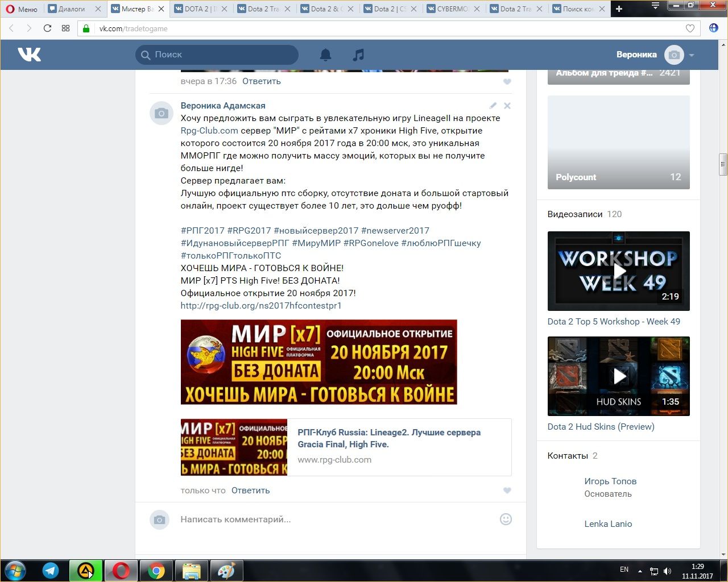
Task: Open rpg-club.org/ns2017hfcontestpr1 link
Action: point(261,306)
